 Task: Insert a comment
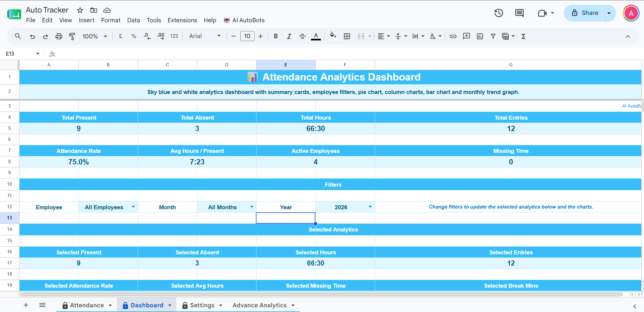(x=467, y=36)
